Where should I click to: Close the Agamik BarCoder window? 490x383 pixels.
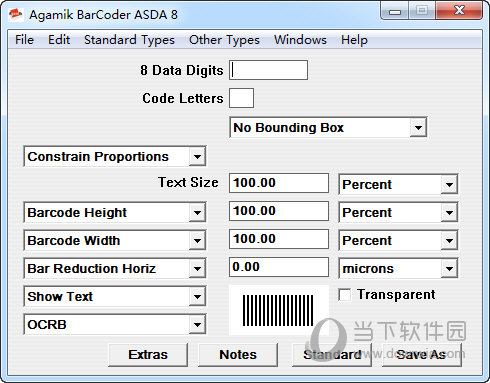click(459, 11)
